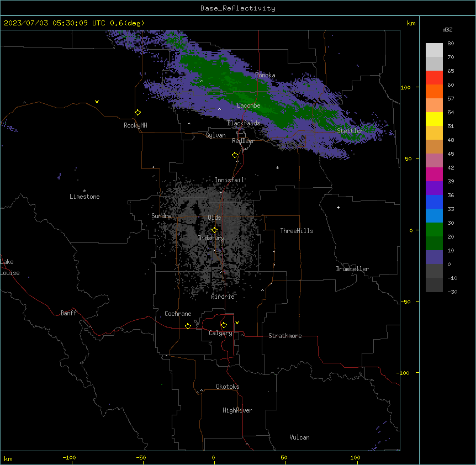Viewport: 476px width, 465px height.
Task: Pick the slate purple 0-10 dBZ legend swatch
Action: click(x=434, y=257)
